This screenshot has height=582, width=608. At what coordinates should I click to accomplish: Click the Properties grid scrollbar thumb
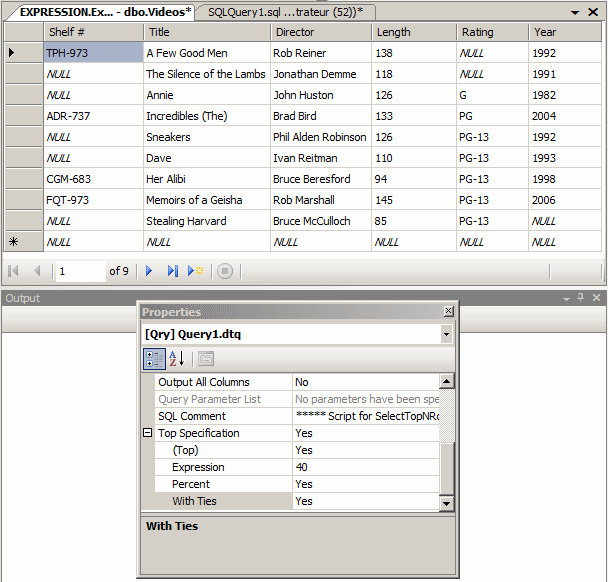[446, 469]
